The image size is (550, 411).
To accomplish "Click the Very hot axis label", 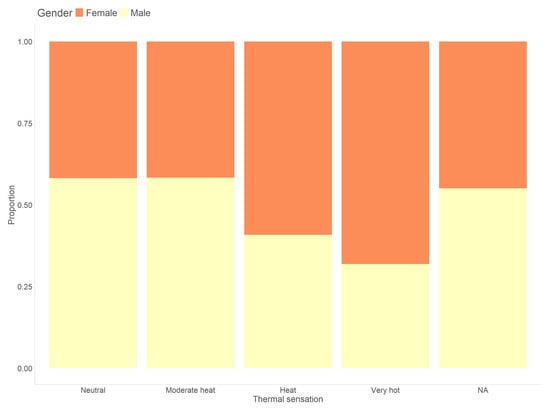I will click(385, 390).
